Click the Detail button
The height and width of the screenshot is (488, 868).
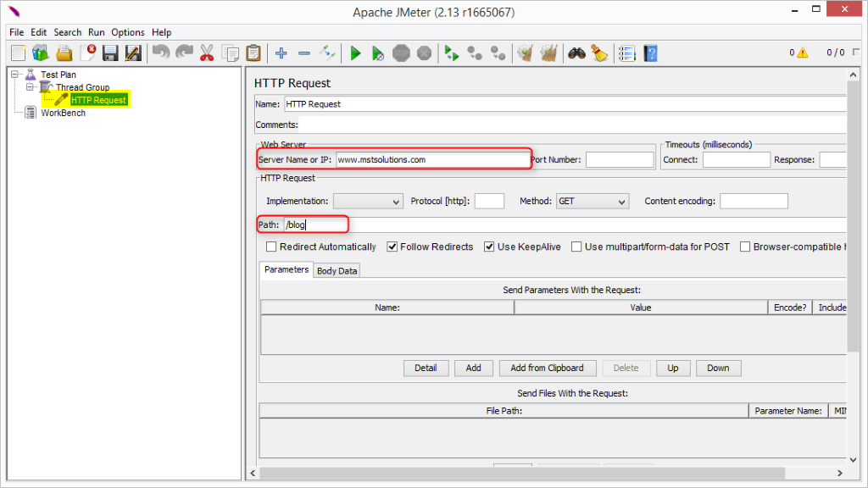[426, 368]
